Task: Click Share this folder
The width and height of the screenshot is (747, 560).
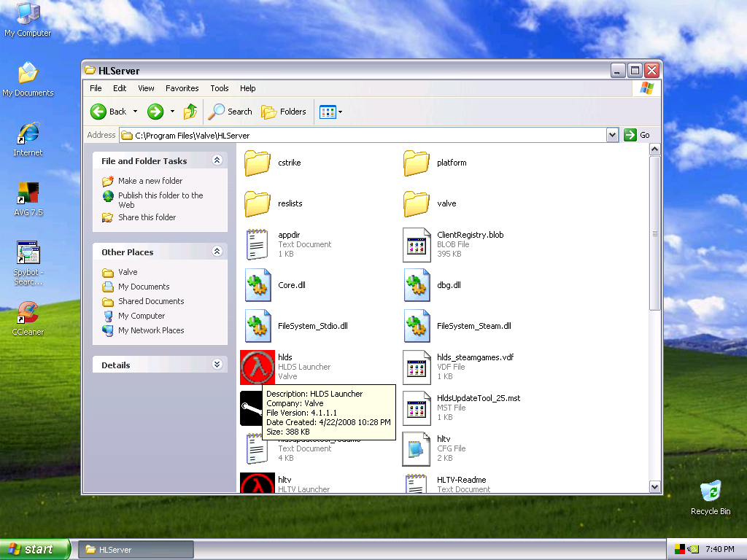Action: [147, 217]
